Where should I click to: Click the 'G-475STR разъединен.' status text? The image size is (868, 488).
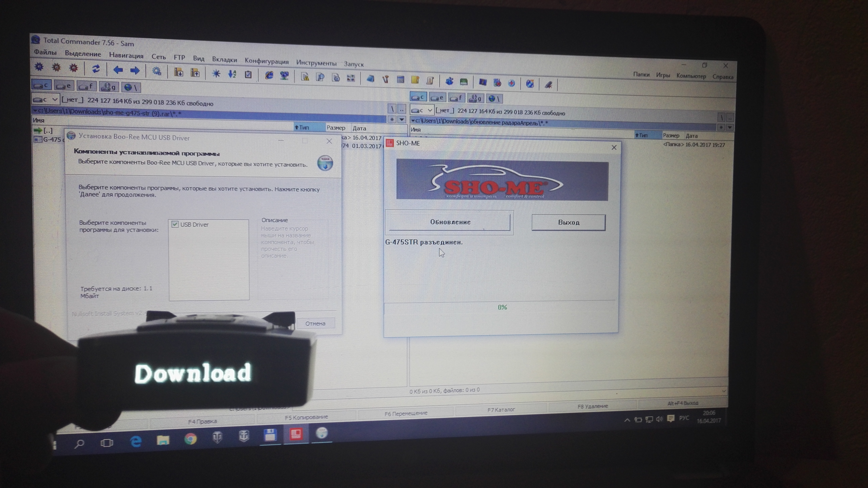(x=424, y=242)
